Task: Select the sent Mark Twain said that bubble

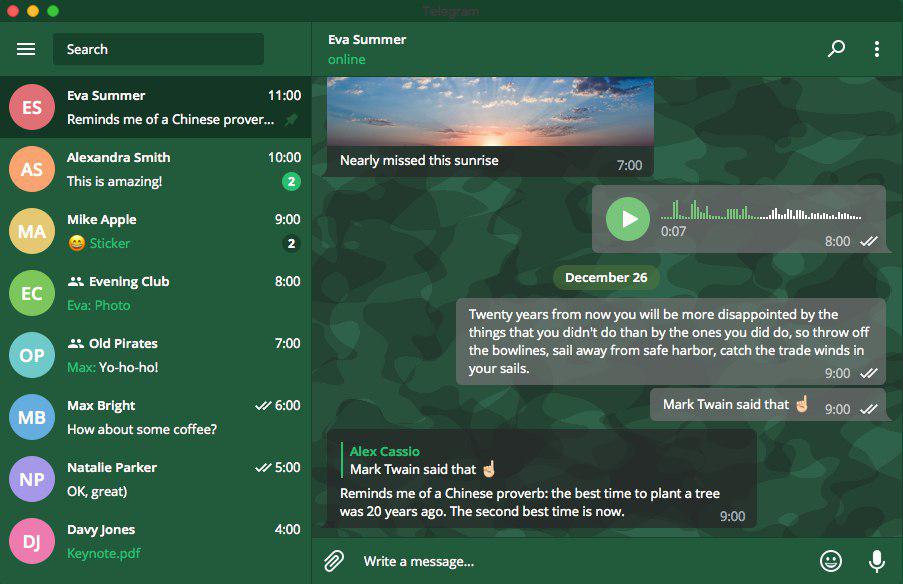Action: pos(768,405)
